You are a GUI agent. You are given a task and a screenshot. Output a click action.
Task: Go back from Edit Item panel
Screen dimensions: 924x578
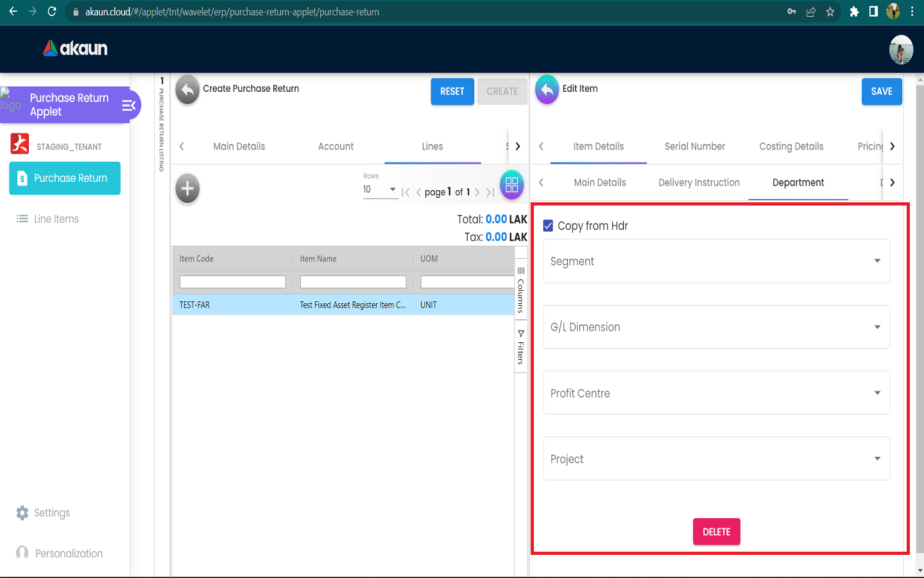[547, 90]
